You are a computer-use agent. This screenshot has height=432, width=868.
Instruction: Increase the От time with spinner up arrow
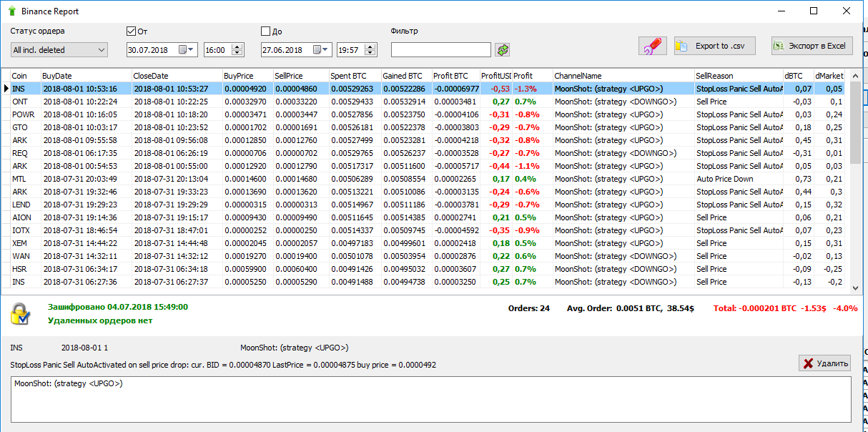pos(238,46)
